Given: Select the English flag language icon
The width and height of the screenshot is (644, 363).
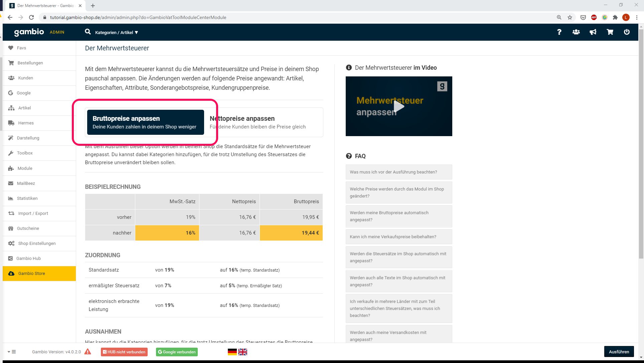Looking at the screenshot, I should 243,352.
